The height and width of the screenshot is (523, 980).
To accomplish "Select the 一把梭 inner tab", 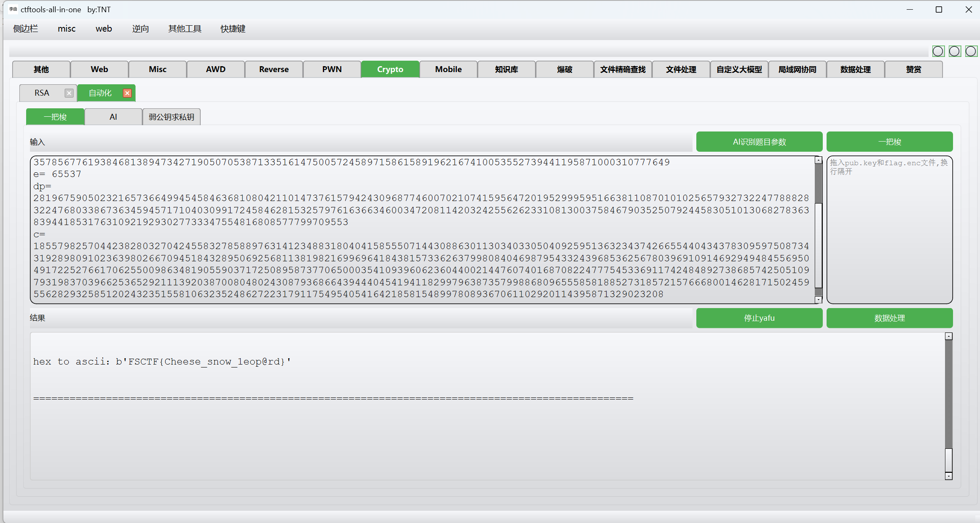I will click(x=55, y=117).
